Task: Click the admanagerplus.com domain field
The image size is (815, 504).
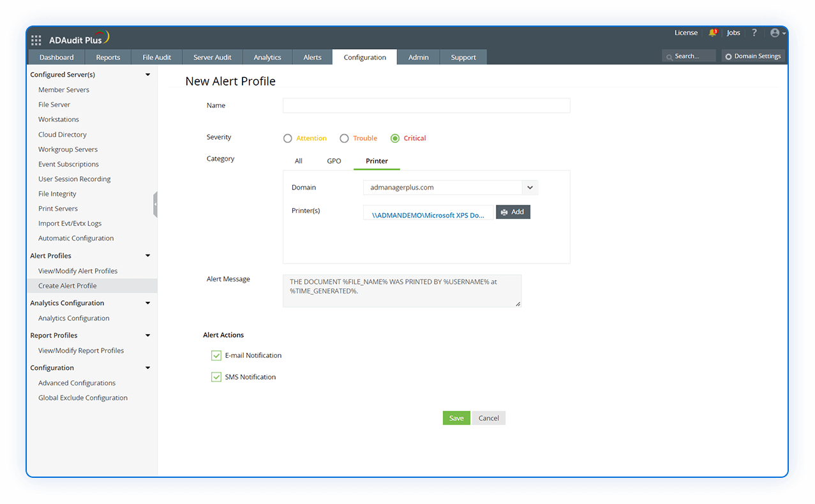Action: 443,188
